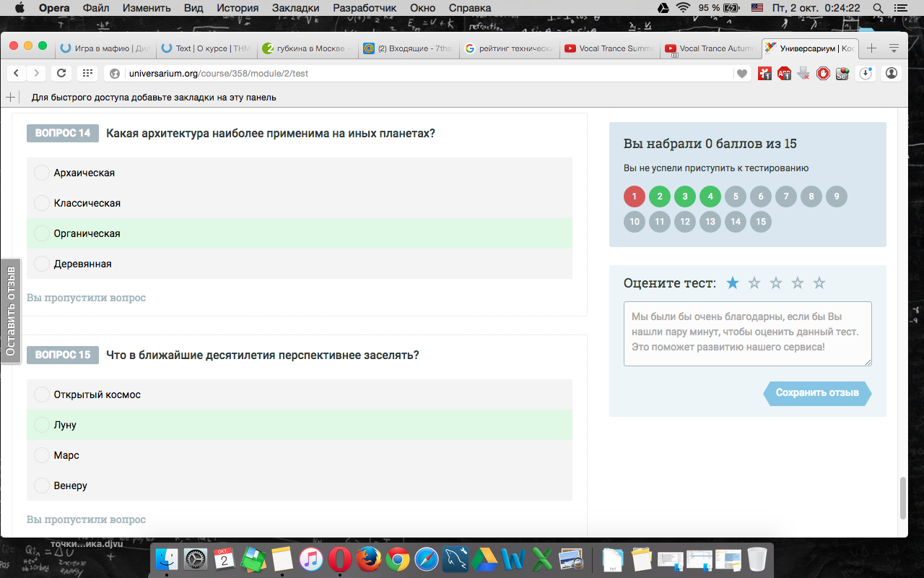Open iTunes from the Dock
Viewport: 924px width, 578px height.
click(x=311, y=558)
